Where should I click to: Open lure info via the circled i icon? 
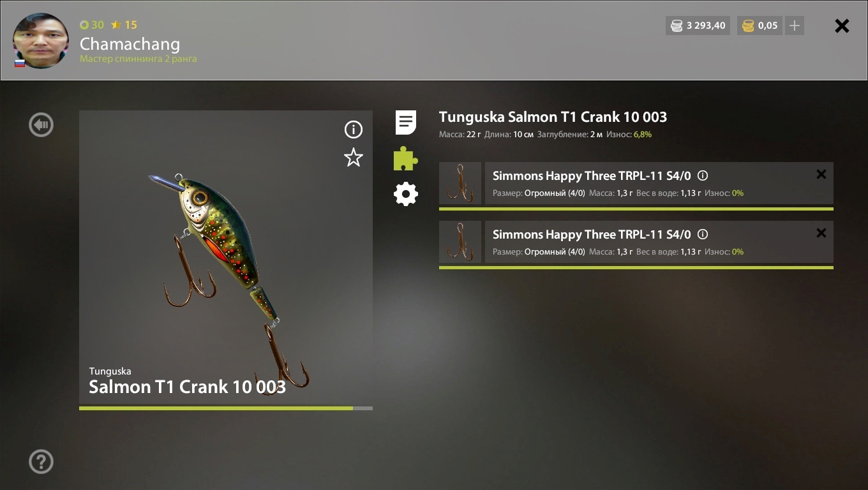354,130
